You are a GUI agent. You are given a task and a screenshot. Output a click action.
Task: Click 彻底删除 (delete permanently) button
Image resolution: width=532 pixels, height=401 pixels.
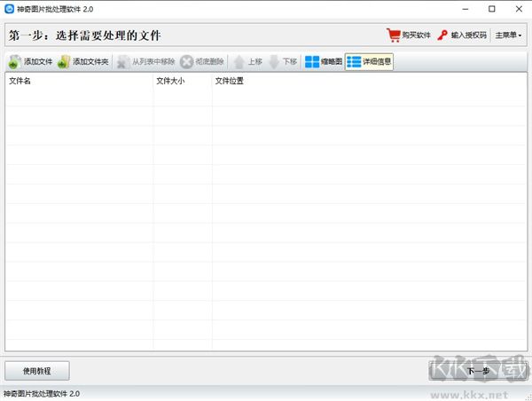[x=202, y=62]
